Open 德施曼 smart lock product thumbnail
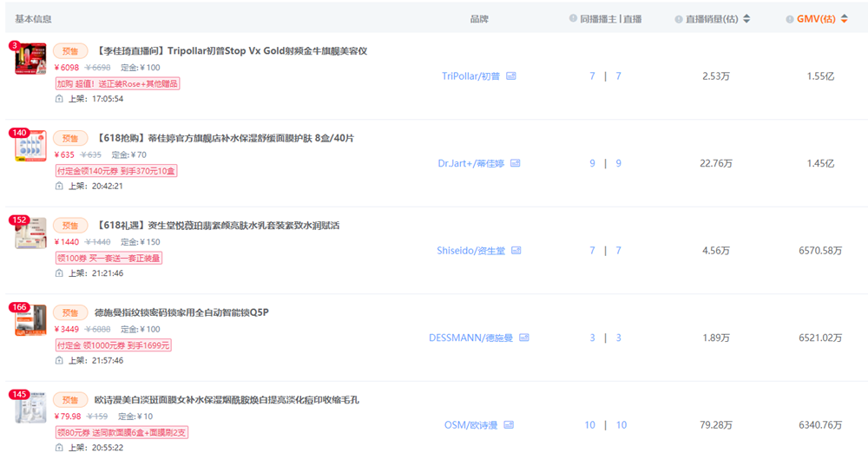 pyautogui.click(x=30, y=320)
